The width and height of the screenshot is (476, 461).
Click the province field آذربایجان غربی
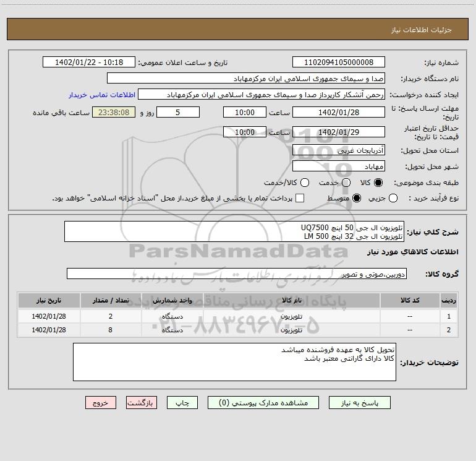[x=339, y=150]
